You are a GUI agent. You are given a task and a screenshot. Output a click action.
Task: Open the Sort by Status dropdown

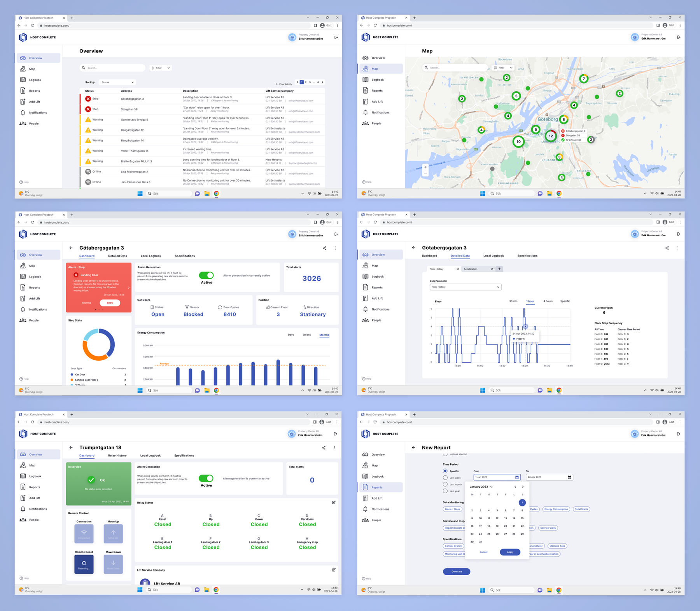117,82
